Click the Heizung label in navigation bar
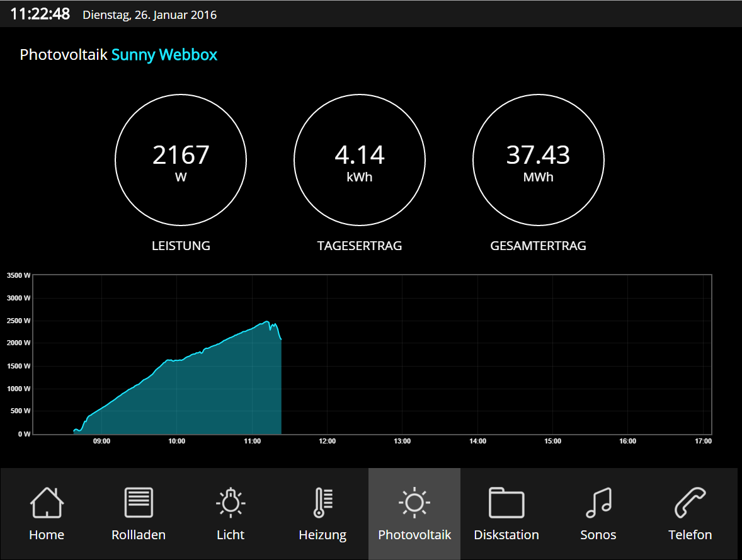 click(x=322, y=535)
